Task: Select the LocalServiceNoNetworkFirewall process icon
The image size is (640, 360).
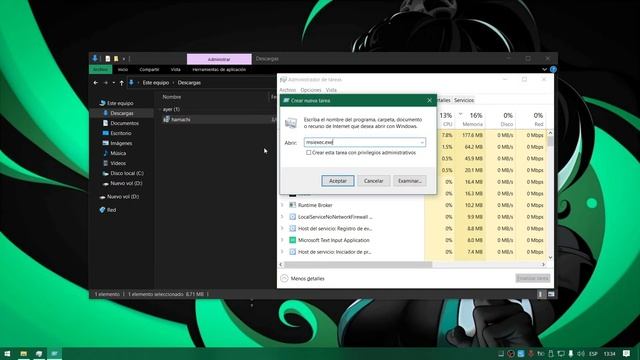Action: 292,217
